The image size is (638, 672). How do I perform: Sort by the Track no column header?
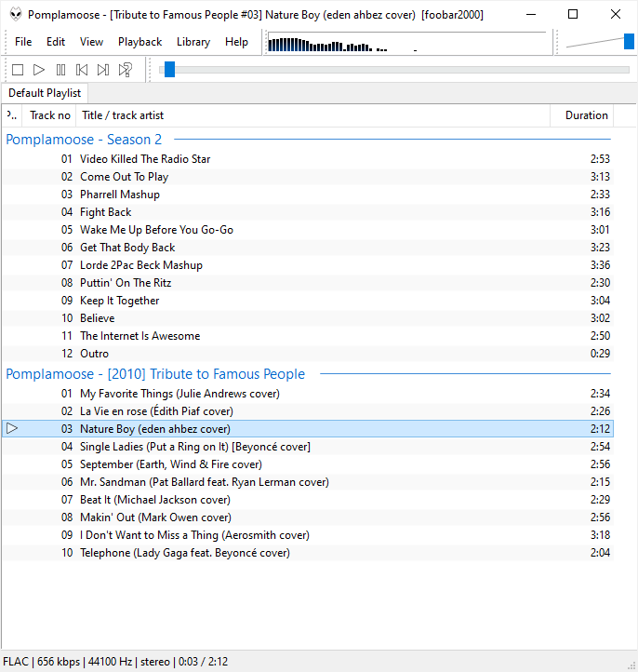[49, 115]
